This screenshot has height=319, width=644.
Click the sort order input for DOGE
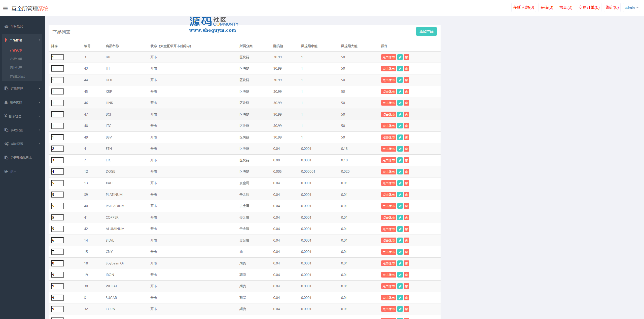click(x=57, y=171)
